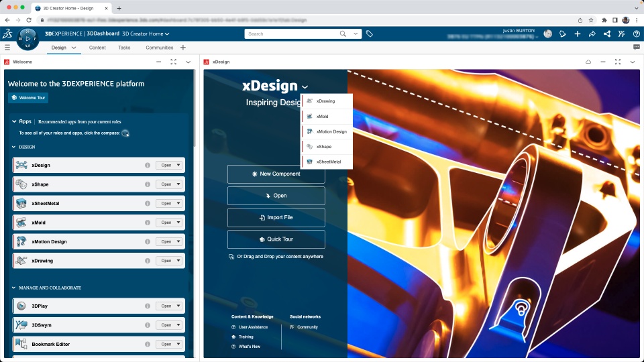Screen dimensions: 644x362
Task: Open Welcome widget menu chevron
Action: (x=188, y=62)
